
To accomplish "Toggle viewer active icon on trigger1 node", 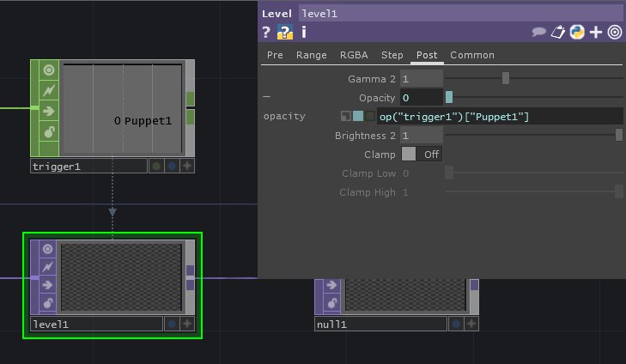I will [48, 70].
